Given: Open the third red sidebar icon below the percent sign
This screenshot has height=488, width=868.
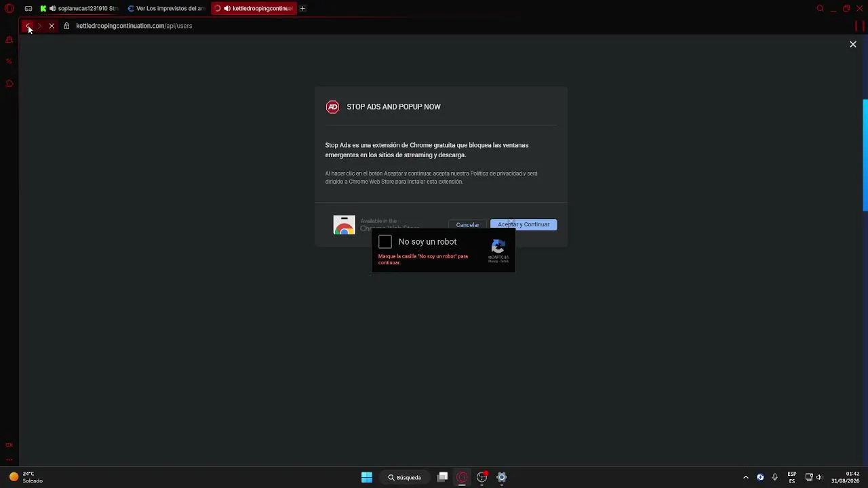Looking at the screenshot, I should (x=9, y=83).
